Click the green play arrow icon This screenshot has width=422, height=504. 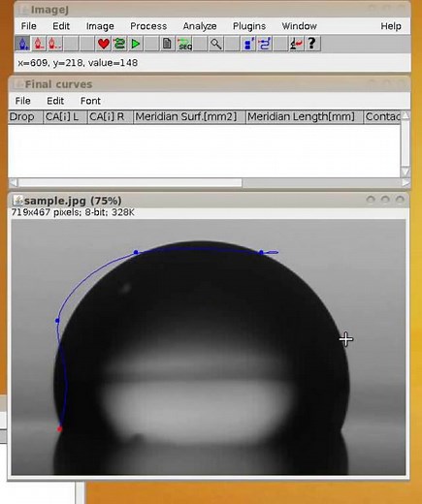pyautogui.click(x=136, y=44)
